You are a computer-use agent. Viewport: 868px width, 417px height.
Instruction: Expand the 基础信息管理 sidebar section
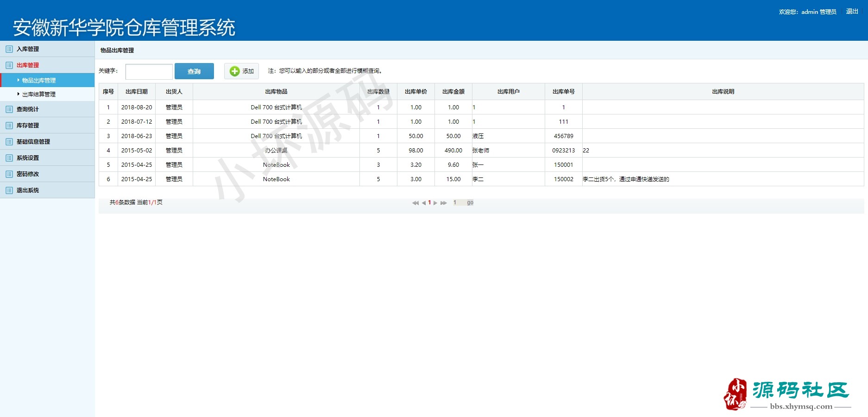[x=33, y=142]
